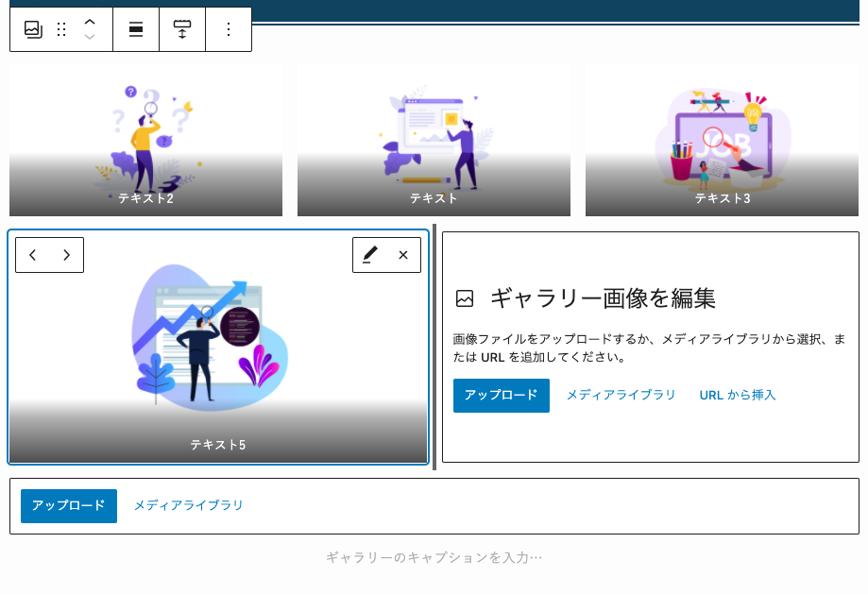Image resolution: width=868 pixels, height=594 pixels.
Task: Open the bottom メディアライブラリ link
Action: pos(188,505)
